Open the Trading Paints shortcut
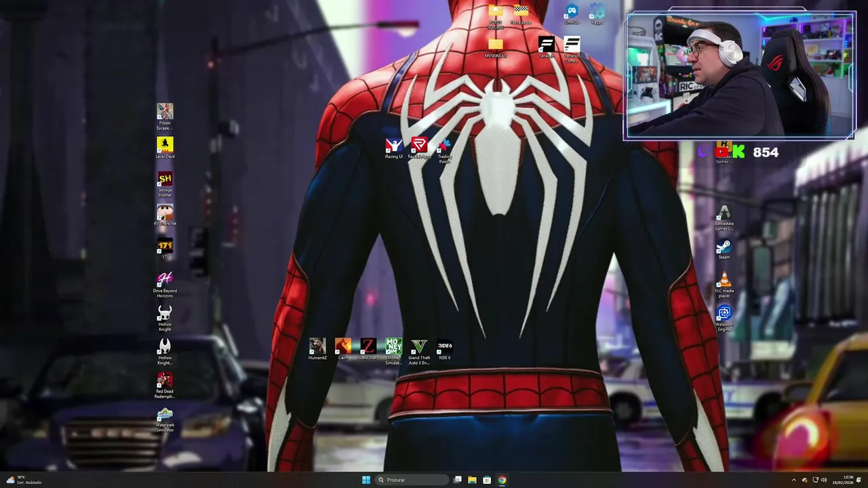The height and width of the screenshot is (488, 868). [444, 150]
